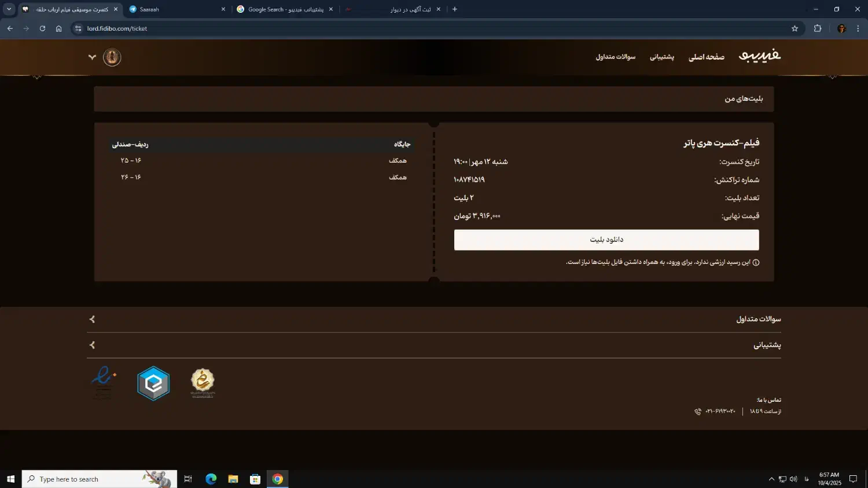Click the gold Samandehi trust badge
Viewport: 868px width, 488px height.
[203, 383]
